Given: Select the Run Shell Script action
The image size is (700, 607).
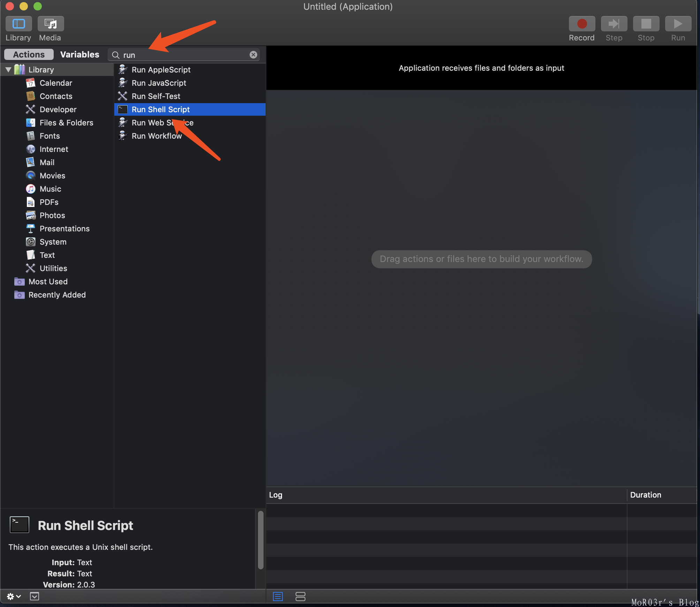Looking at the screenshot, I should click(190, 109).
